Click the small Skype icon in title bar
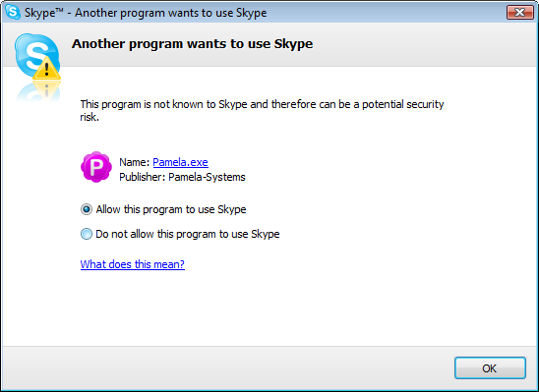Screen dimensions: 539x392 (13, 12)
